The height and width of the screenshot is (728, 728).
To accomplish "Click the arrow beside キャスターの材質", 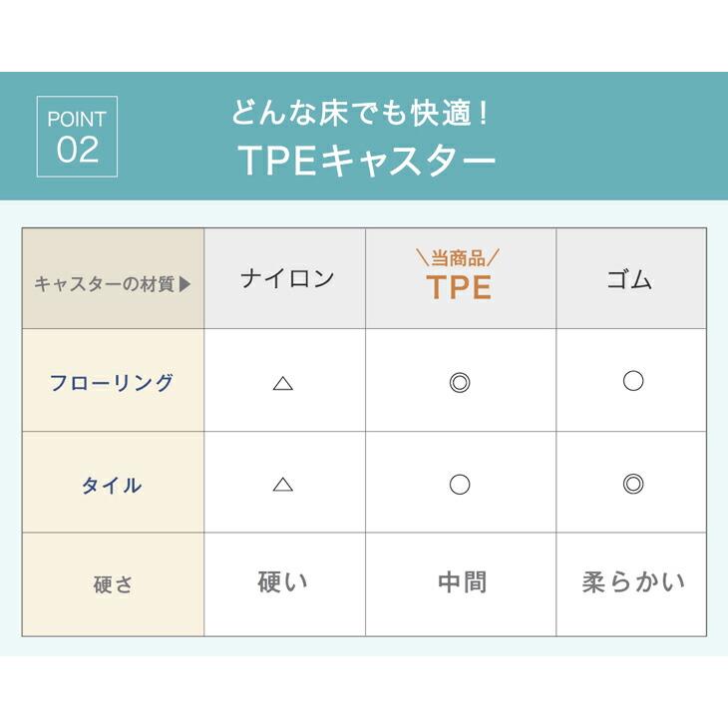I will 184,284.
